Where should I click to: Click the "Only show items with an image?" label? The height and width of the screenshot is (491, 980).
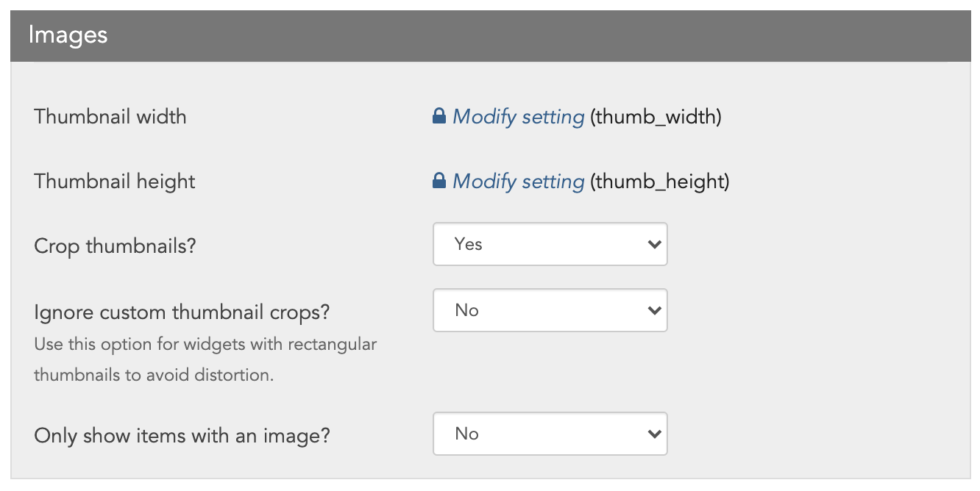(182, 436)
